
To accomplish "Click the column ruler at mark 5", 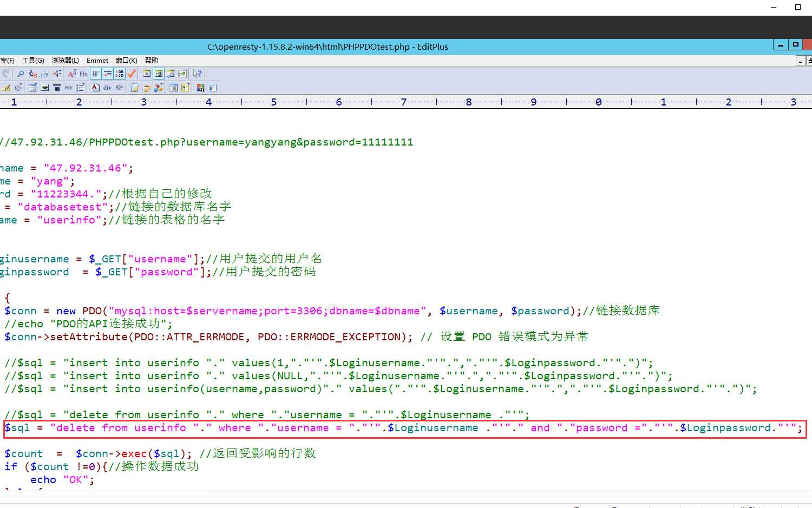I will 274,102.
